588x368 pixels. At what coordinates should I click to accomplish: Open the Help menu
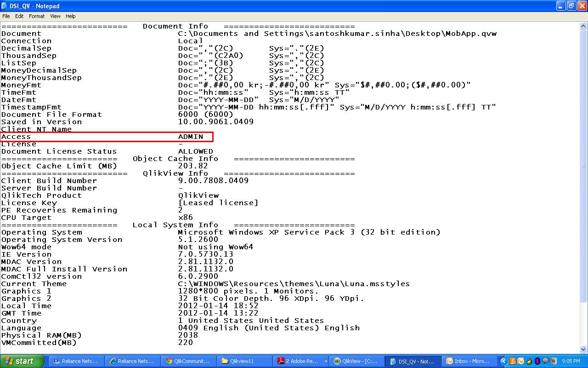pos(71,16)
